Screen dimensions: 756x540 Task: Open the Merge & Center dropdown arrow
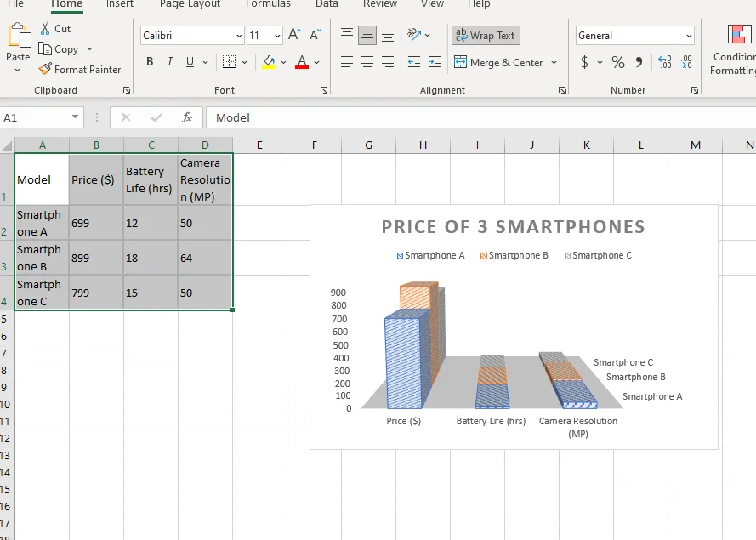554,62
